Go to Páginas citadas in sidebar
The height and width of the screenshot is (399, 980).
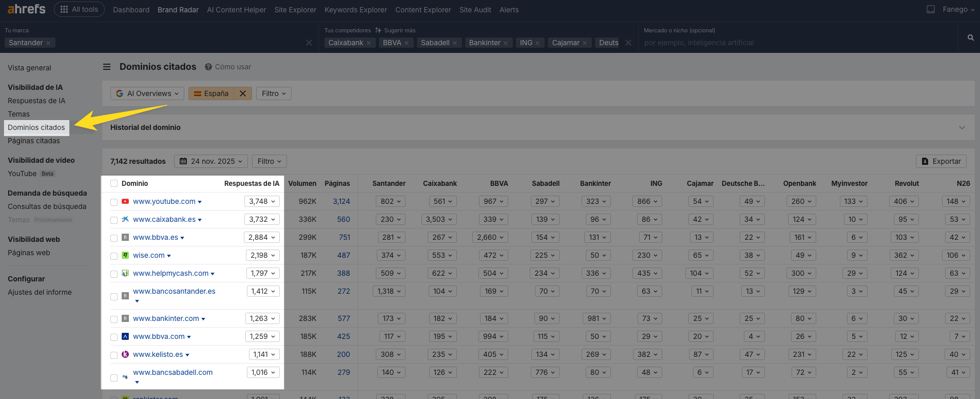pos(34,141)
